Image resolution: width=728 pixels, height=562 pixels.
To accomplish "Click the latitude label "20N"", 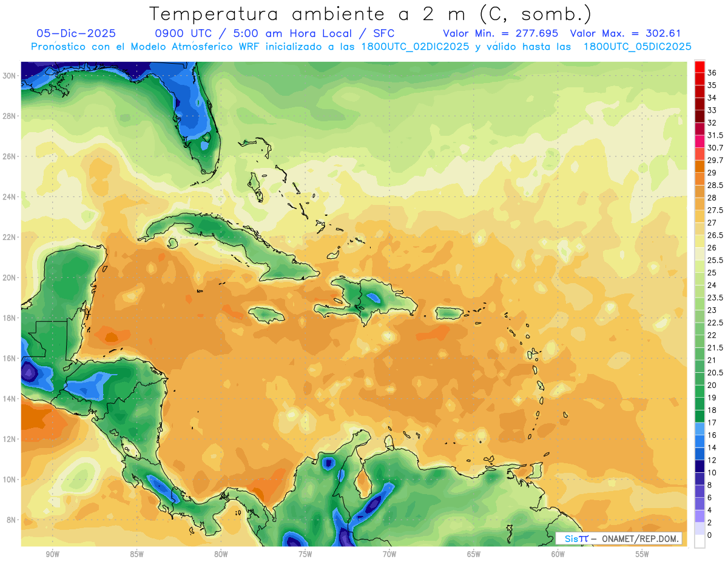I will (x=10, y=278).
